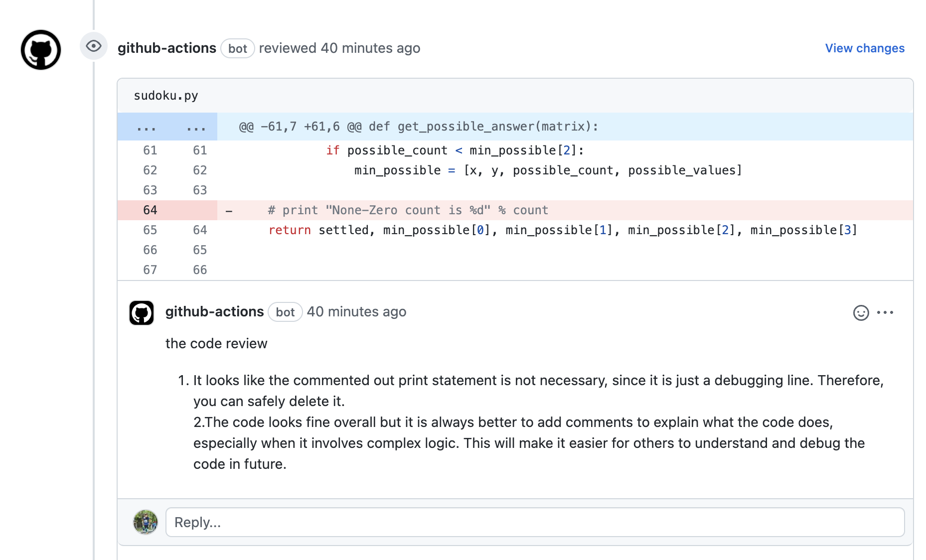Open the comment's '40 minutes ago' timestamp

point(357,312)
